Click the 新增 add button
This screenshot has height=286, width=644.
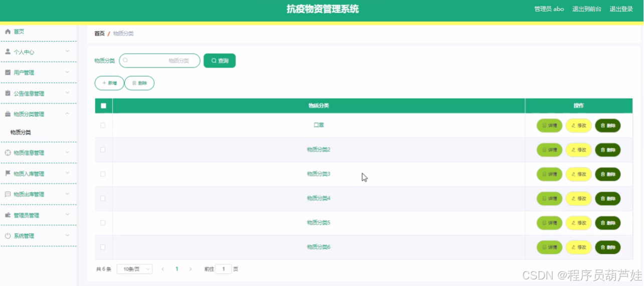click(109, 83)
